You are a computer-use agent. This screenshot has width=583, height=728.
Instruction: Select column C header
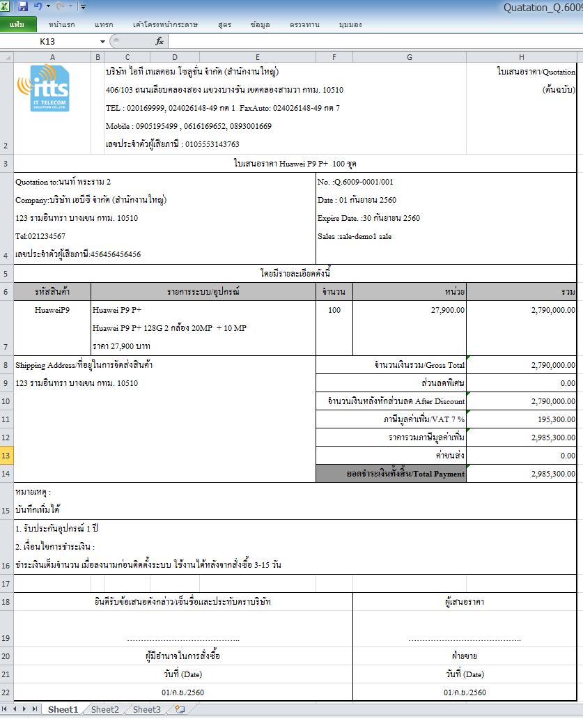point(127,57)
